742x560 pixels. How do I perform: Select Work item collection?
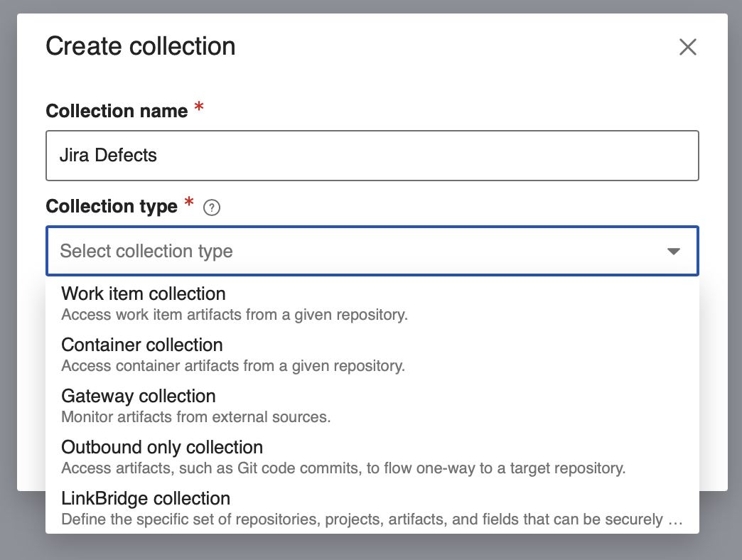143,294
